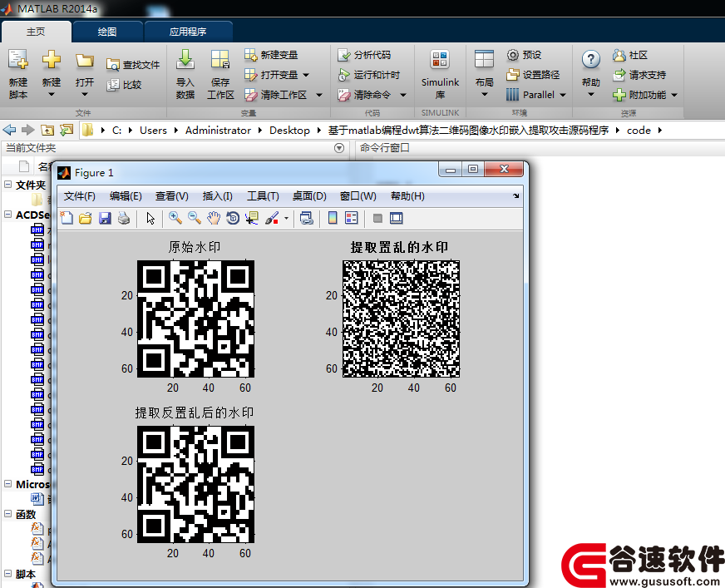Click 社区 community link
Viewport: 725px width, 588px height.
click(629, 55)
